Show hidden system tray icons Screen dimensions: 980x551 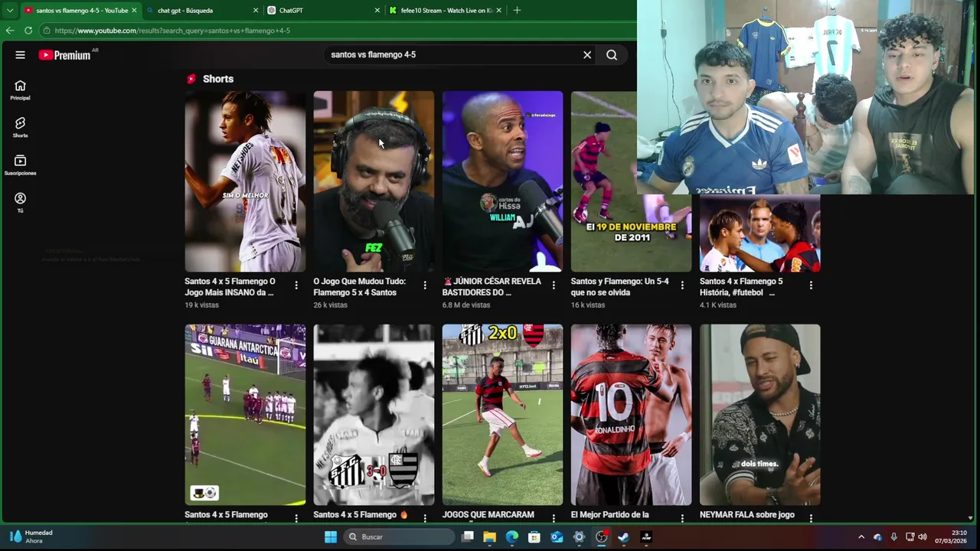coord(861,537)
